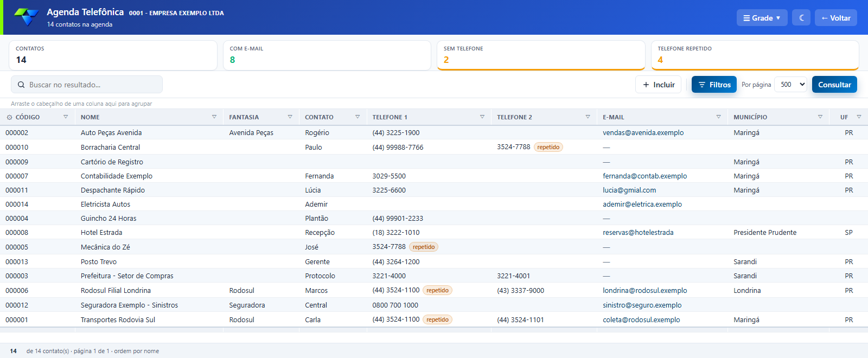Click the Agenda Telefônica logo icon
This screenshot has width=868, height=358.
point(26,17)
